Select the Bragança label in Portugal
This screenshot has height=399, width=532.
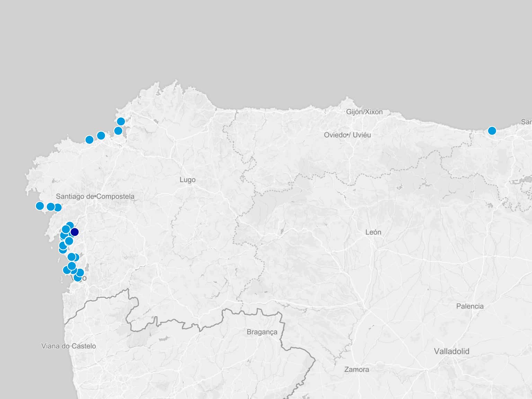(x=262, y=332)
